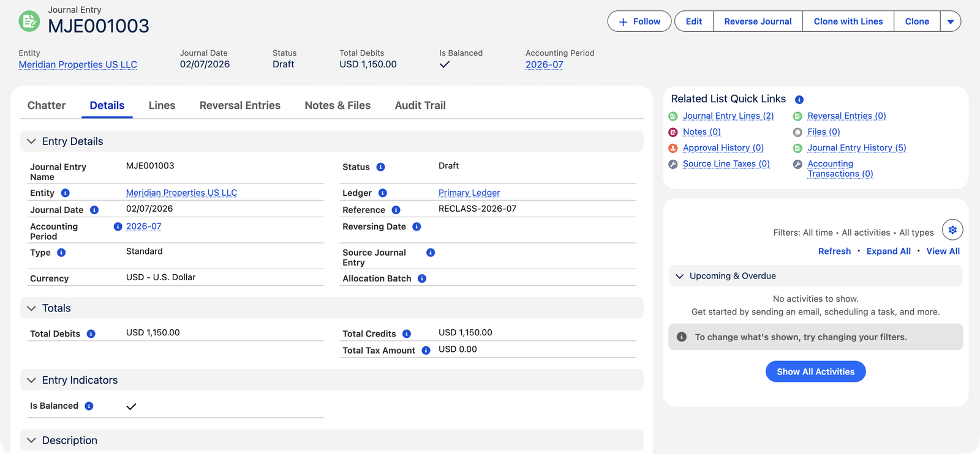The height and width of the screenshot is (454, 980).
Task: Collapse the Entry Details section
Action: 31,141
